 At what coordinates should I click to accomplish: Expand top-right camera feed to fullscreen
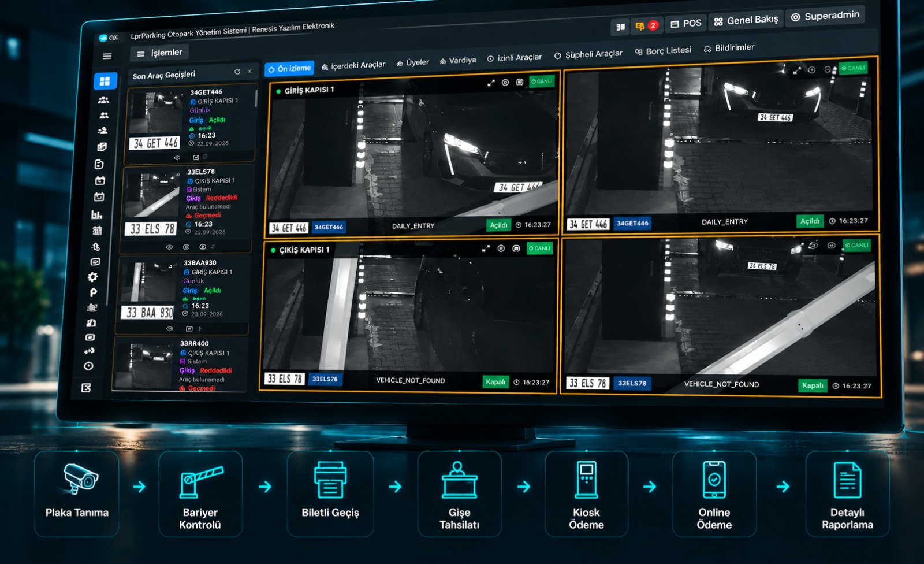[x=797, y=70]
